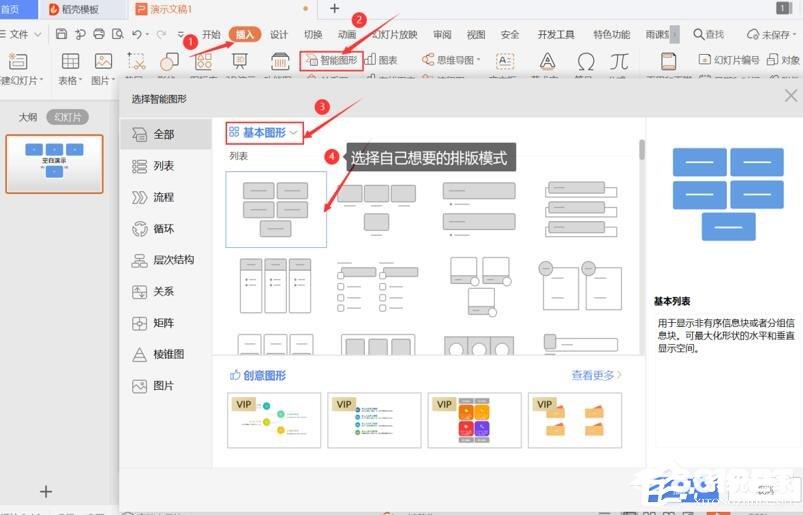
Task: Click the Omega symbol icon
Action: (585, 61)
